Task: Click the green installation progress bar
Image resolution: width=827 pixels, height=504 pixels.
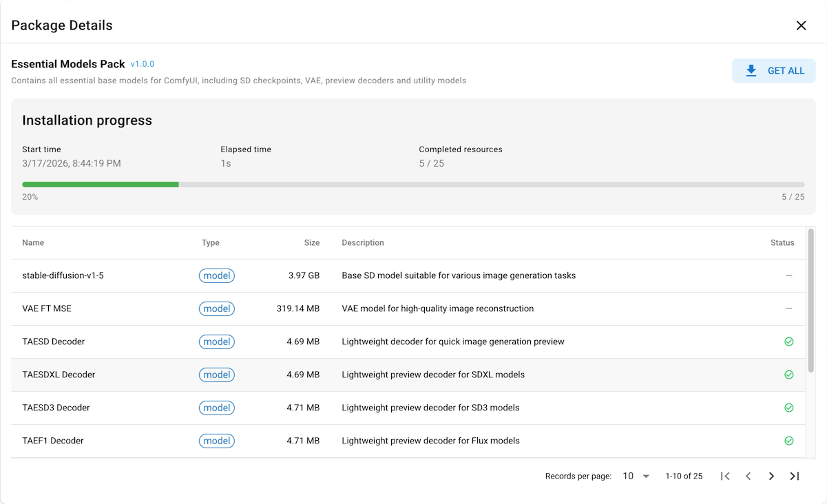Action: 100,185
